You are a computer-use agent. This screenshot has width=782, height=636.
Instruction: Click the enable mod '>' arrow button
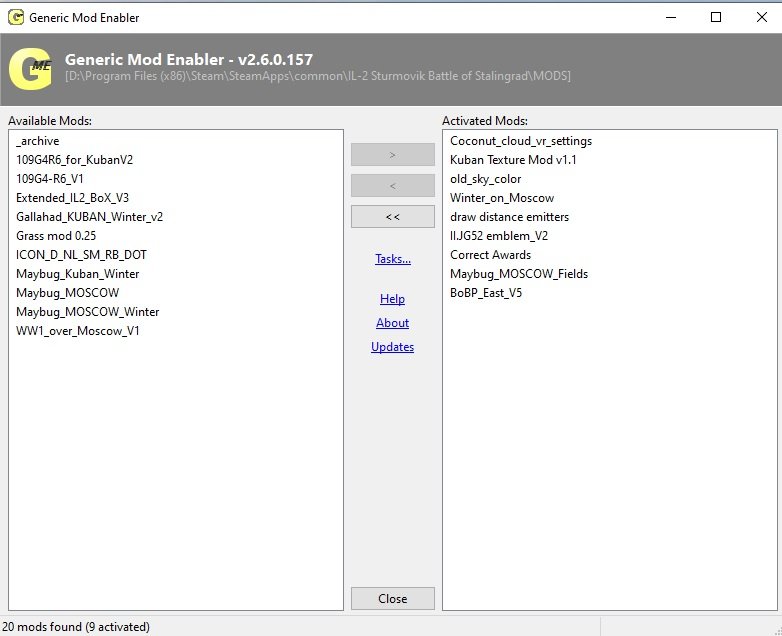[x=392, y=155]
